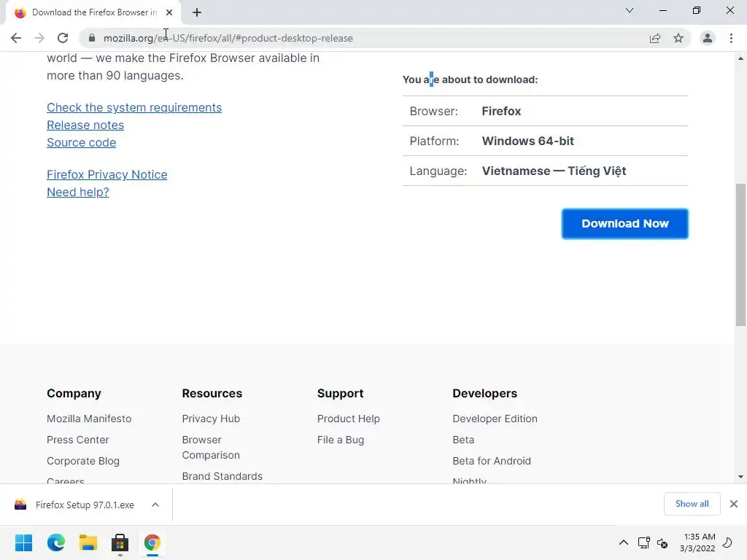Open the tab search chevron
The image size is (747, 560).
(630, 10)
